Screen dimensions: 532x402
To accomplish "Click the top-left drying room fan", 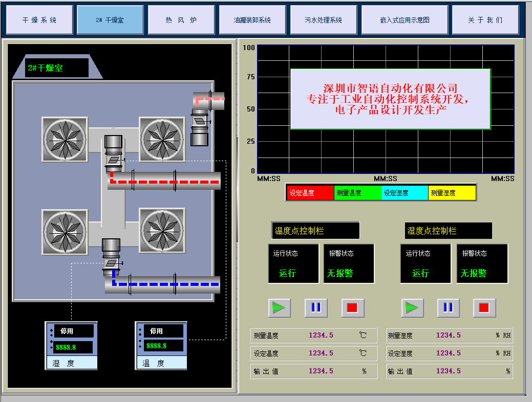I will (x=65, y=139).
